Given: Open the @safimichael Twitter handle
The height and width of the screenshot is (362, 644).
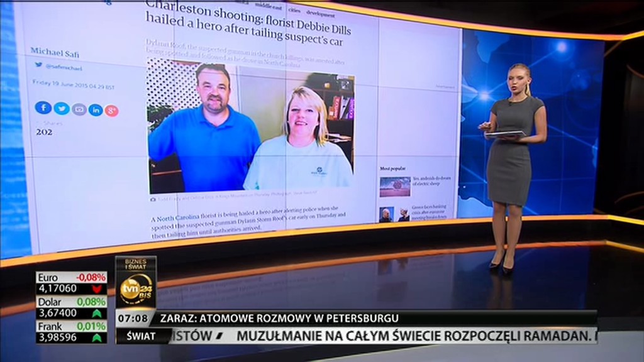Looking at the screenshot, I should (x=64, y=67).
